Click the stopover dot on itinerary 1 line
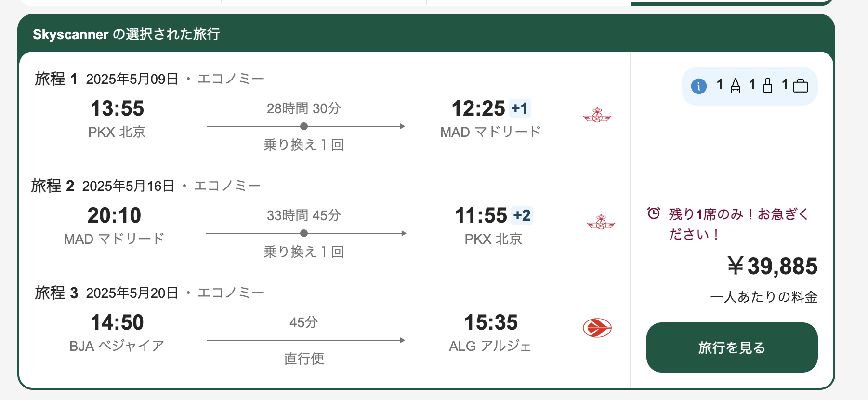 304,126
